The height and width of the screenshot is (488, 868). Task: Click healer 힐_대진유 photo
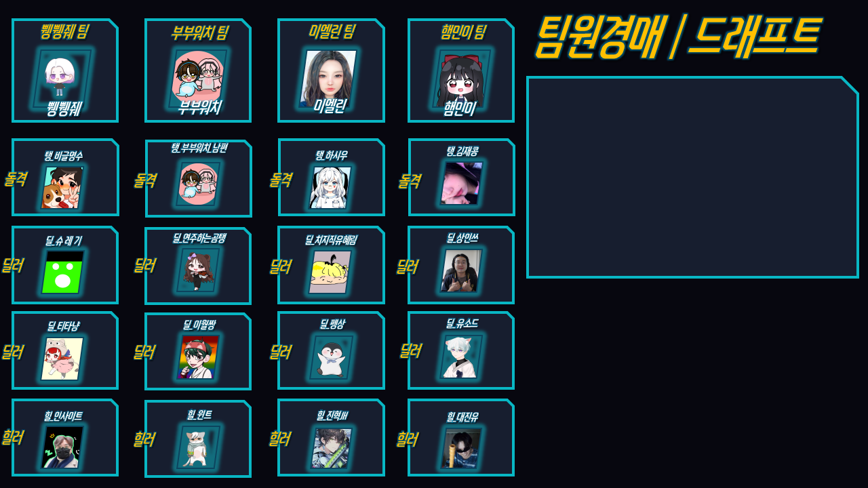[461, 448]
